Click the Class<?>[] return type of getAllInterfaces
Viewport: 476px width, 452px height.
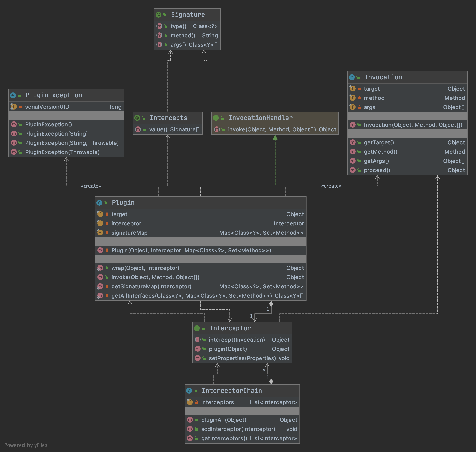[289, 296]
